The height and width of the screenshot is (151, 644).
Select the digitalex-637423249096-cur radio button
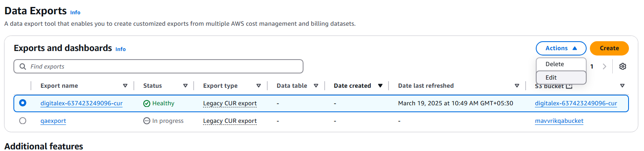pyautogui.click(x=23, y=103)
